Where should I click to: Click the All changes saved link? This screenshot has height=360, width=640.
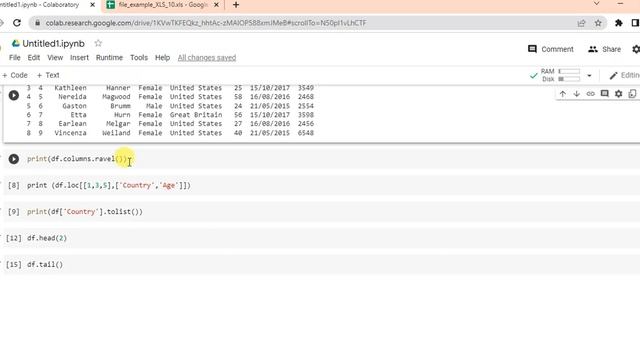coord(207,58)
